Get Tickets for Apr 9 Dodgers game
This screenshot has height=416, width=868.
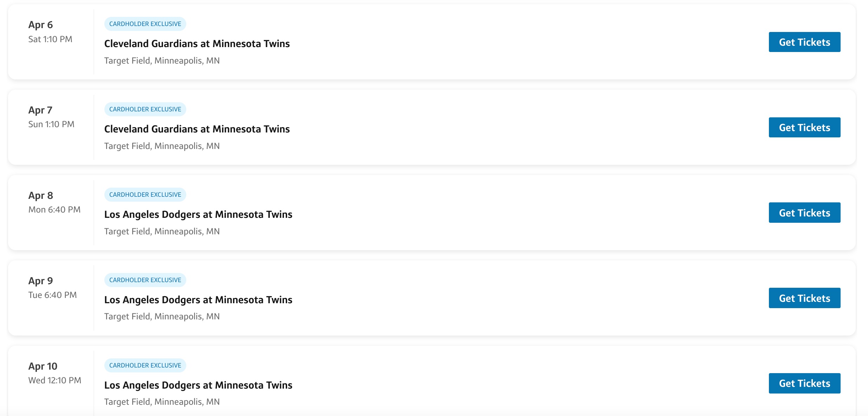(804, 298)
